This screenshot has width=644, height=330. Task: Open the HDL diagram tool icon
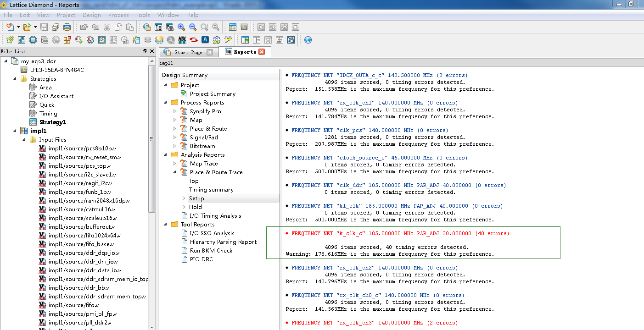click(x=182, y=40)
